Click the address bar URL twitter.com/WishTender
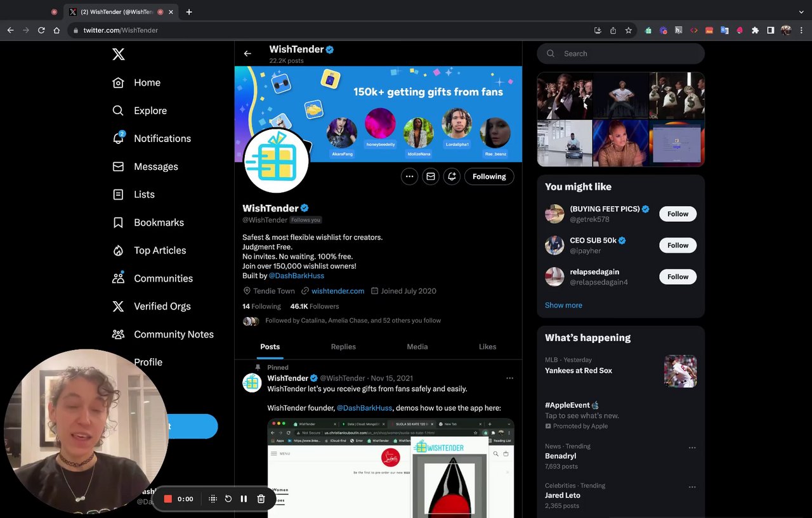 tap(121, 30)
